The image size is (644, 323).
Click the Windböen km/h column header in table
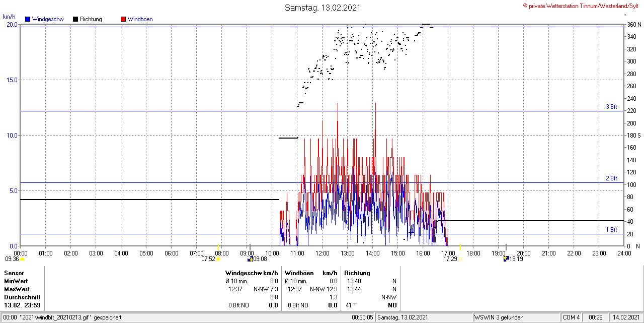click(310, 273)
